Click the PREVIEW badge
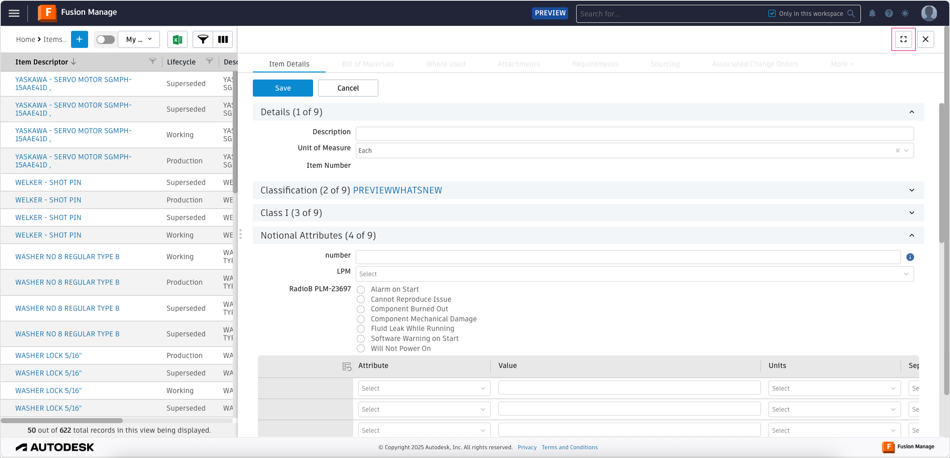Viewport: 950px width, 458px height. pos(550,13)
